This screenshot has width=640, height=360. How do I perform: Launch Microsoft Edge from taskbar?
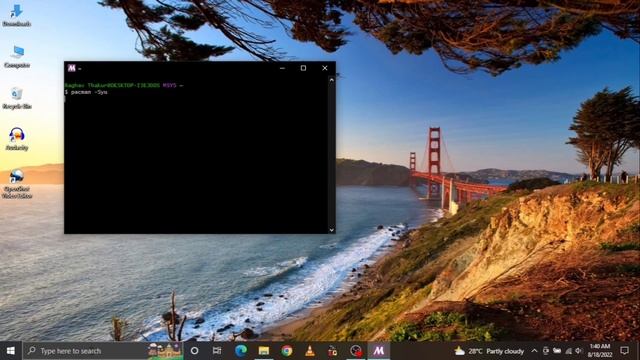[x=240, y=351]
